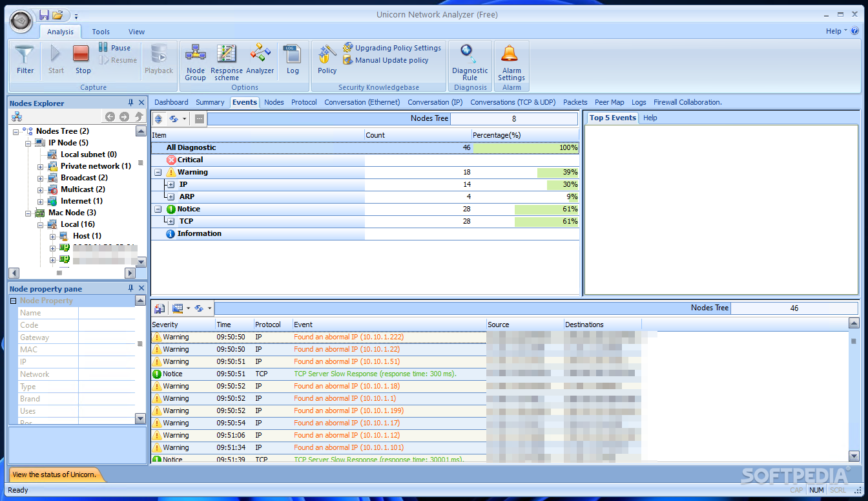Collapse the Warning diagnostic group
The height and width of the screenshot is (501, 868).
click(x=158, y=173)
